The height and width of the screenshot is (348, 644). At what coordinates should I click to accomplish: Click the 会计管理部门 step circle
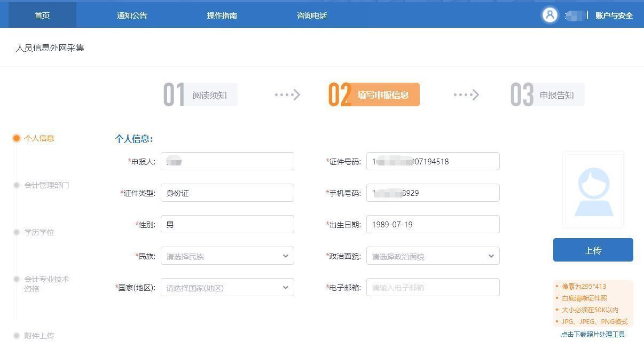(17, 184)
